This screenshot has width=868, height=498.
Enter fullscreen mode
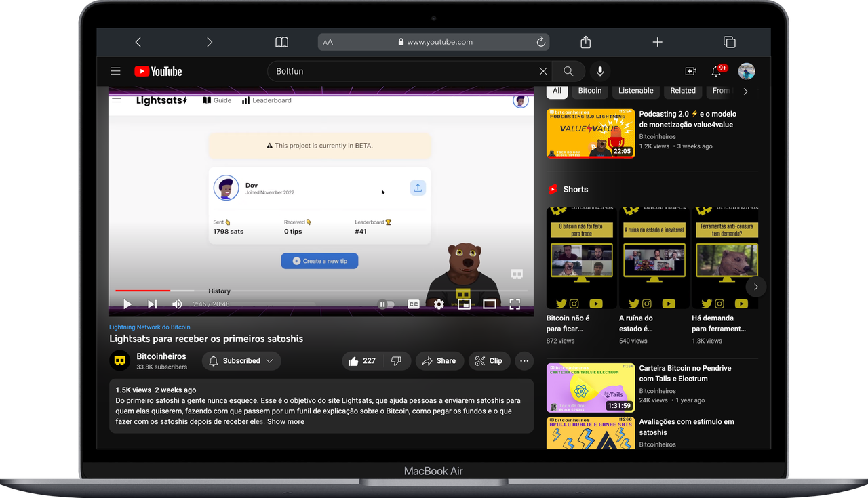515,304
